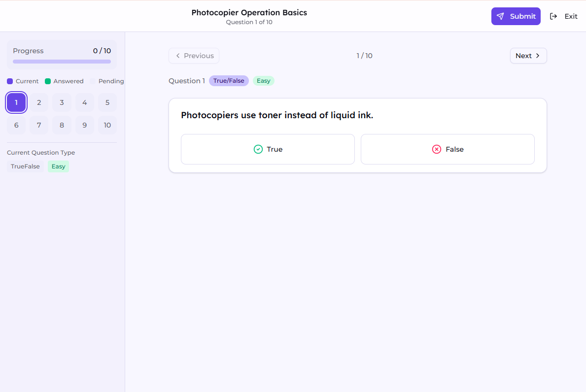Click the Submit paper-plane icon
The height and width of the screenshot is (392, 586).
500,16
